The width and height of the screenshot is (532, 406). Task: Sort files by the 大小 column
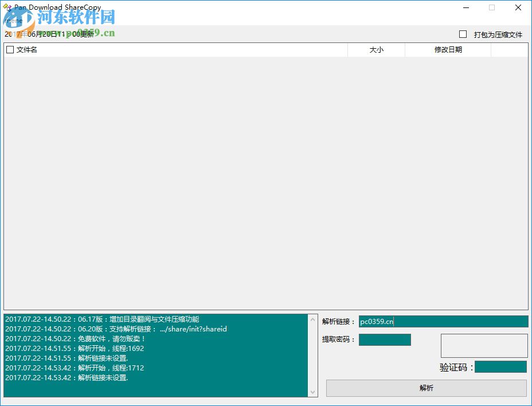[376, 50]
